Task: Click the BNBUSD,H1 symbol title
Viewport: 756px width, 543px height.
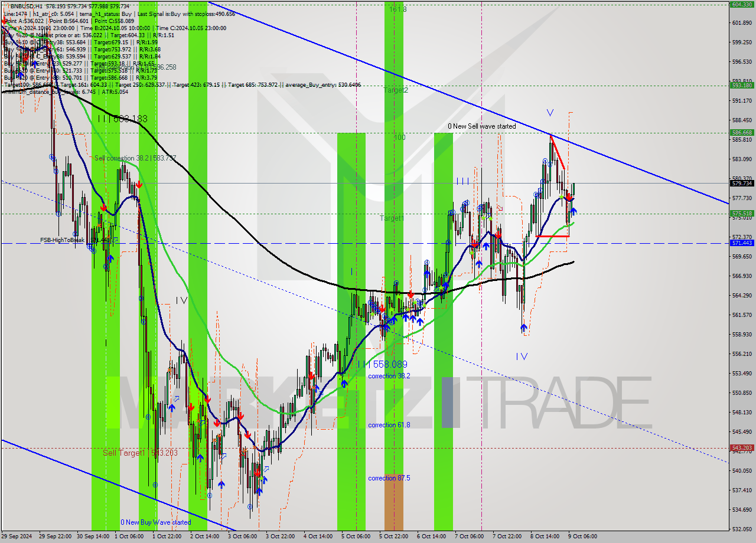Action: [x=27, y=6]
